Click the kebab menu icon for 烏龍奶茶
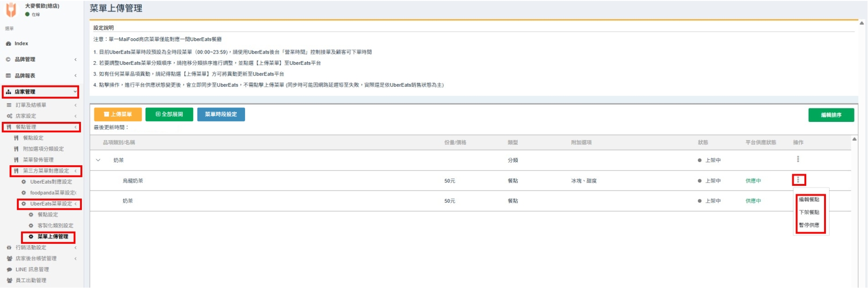 [x=798, y=180]
